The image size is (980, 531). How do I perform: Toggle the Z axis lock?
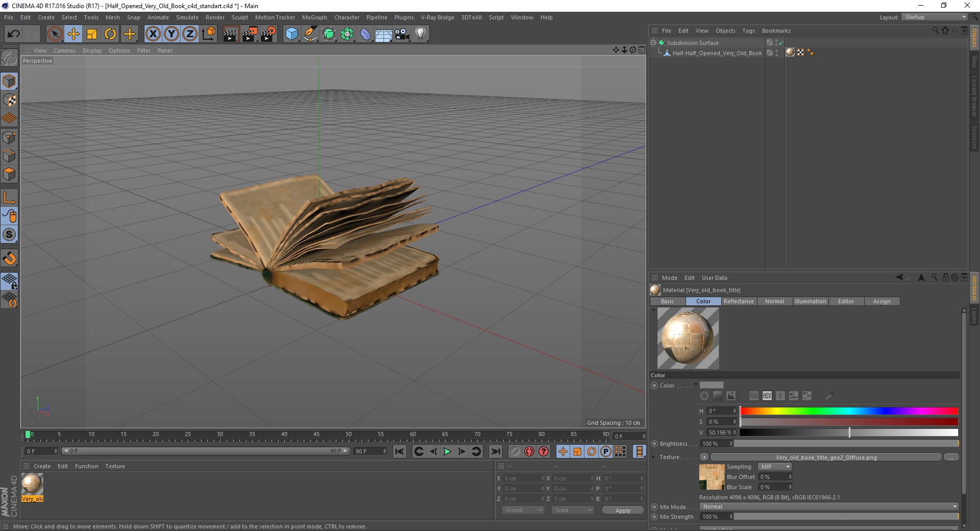click(x=190, y=34)
